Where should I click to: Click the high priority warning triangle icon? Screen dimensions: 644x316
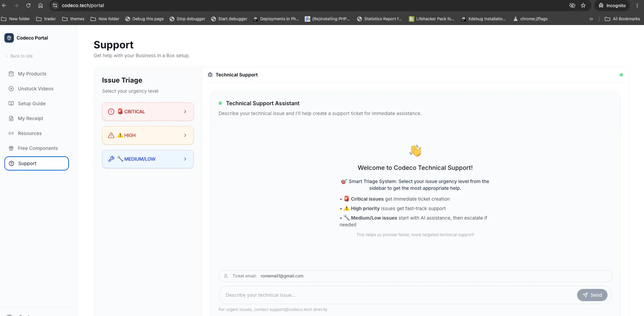pyautogui.click(x=111, y=135)
